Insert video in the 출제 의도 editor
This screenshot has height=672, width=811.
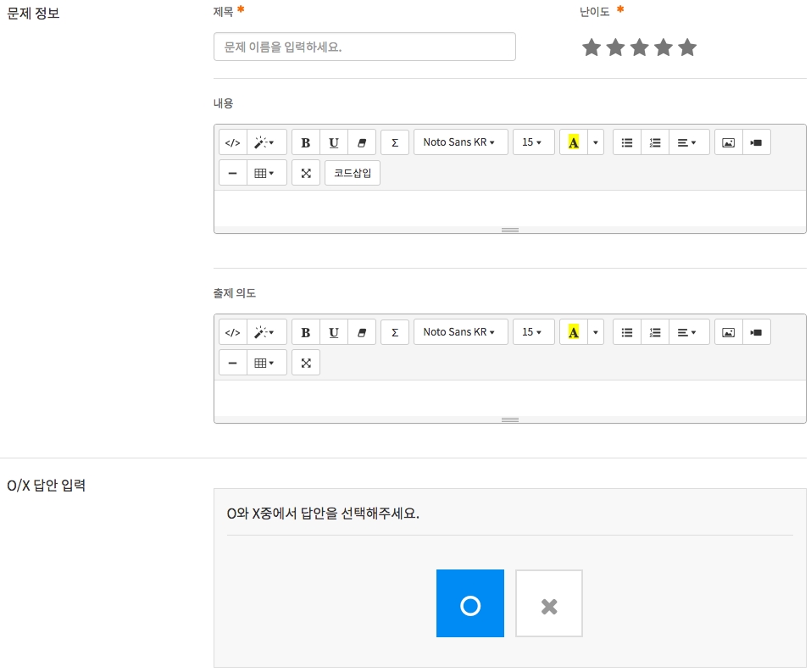pos(757,332)
